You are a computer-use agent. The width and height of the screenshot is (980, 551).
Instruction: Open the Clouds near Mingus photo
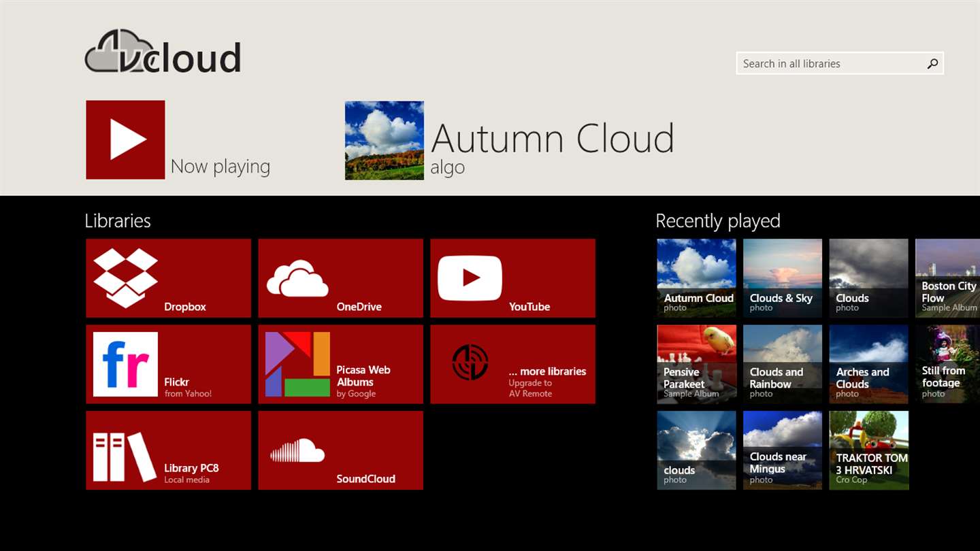783,450
